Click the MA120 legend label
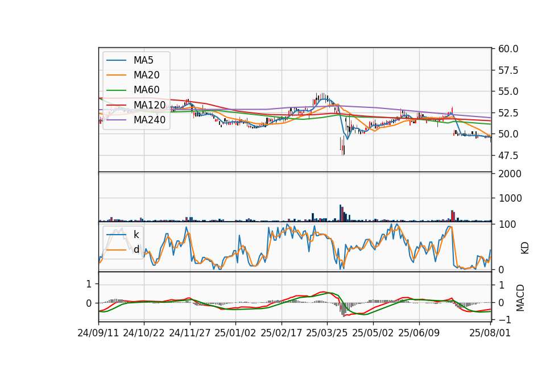 point(150,105)
